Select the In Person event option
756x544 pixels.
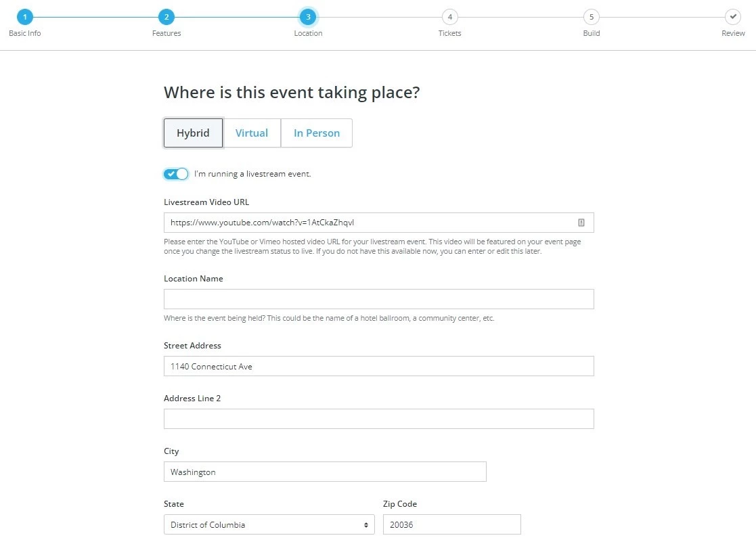click(x=317, y=133)
